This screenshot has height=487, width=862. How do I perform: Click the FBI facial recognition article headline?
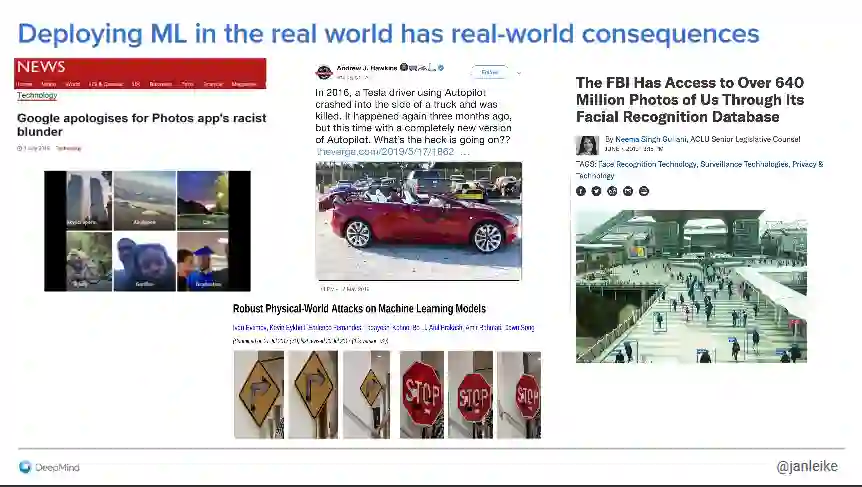point(690,99)
